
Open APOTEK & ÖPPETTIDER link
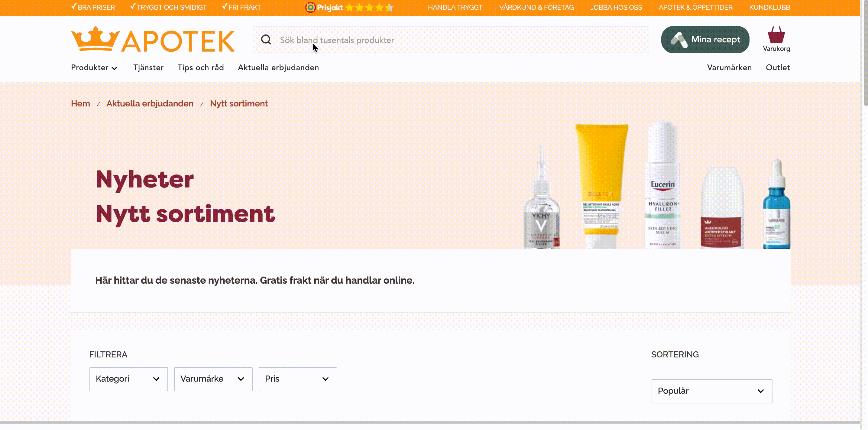point(695,8)
